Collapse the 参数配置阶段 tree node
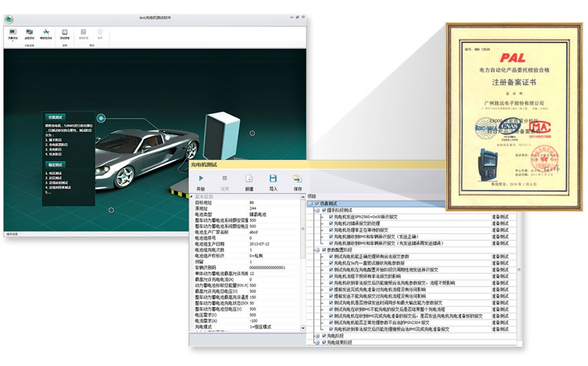The height and width of the screenshot is (366, 588). tap(316, 249)
